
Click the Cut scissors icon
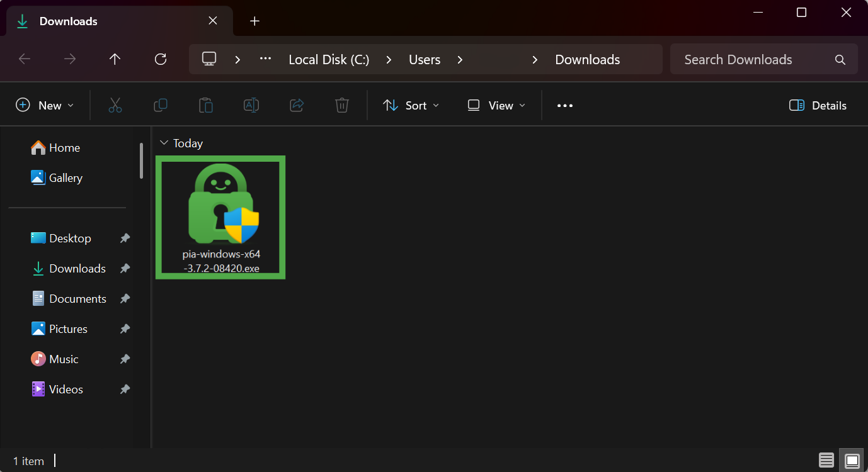(115, 105)
